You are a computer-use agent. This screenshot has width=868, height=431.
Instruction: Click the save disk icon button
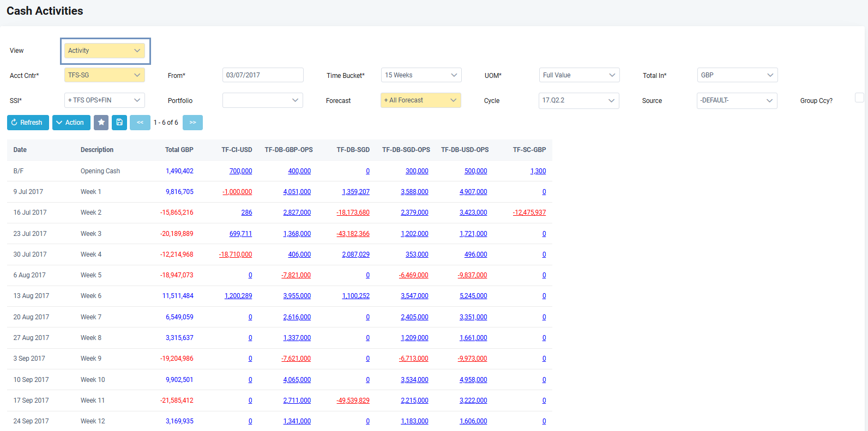119,123
